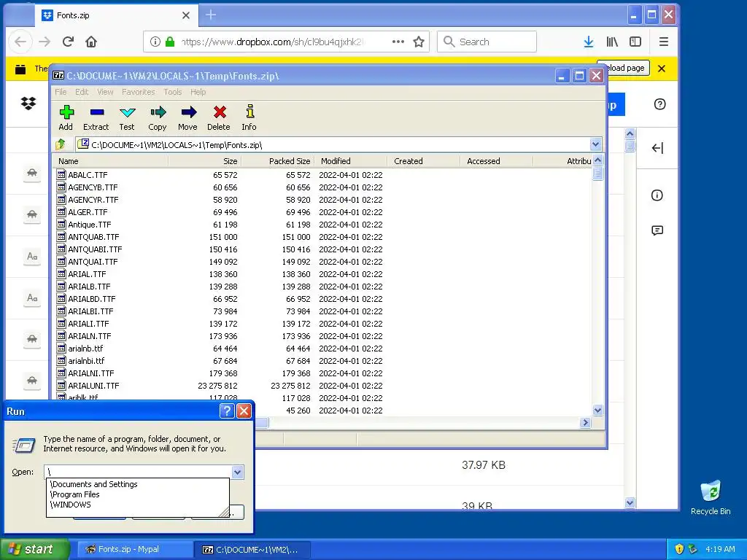Click 7-Zip horizontal scrollbar right arrow

coord(586,422)
